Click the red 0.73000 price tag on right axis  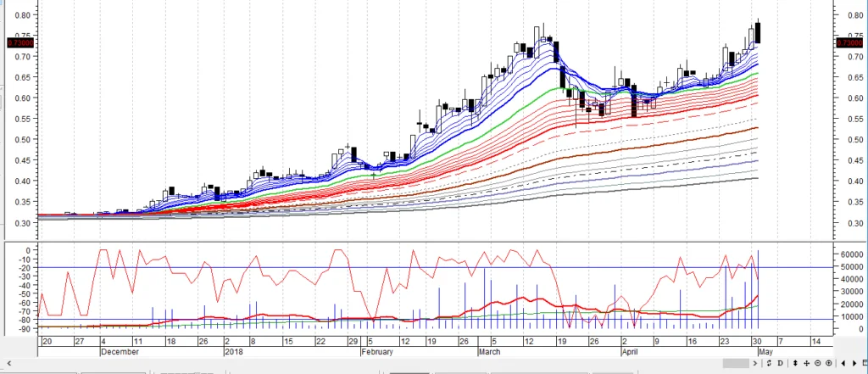[x=849, y=42]
